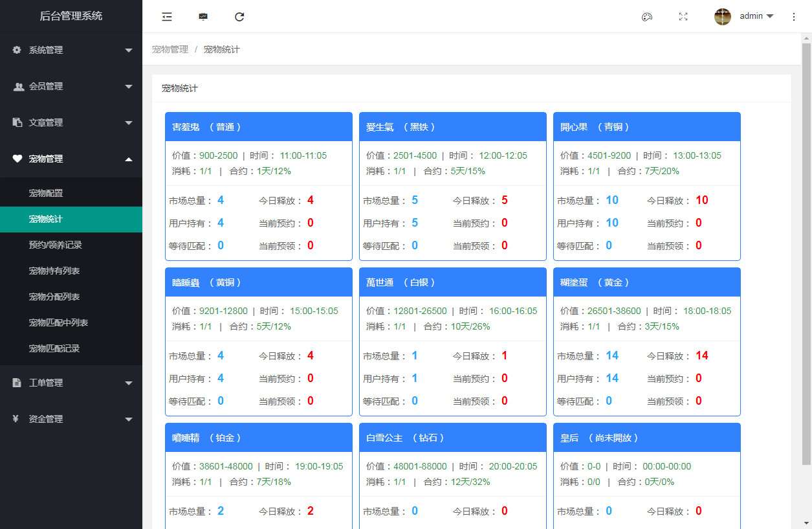Open 预约/领养记录 submenu item

55,245
